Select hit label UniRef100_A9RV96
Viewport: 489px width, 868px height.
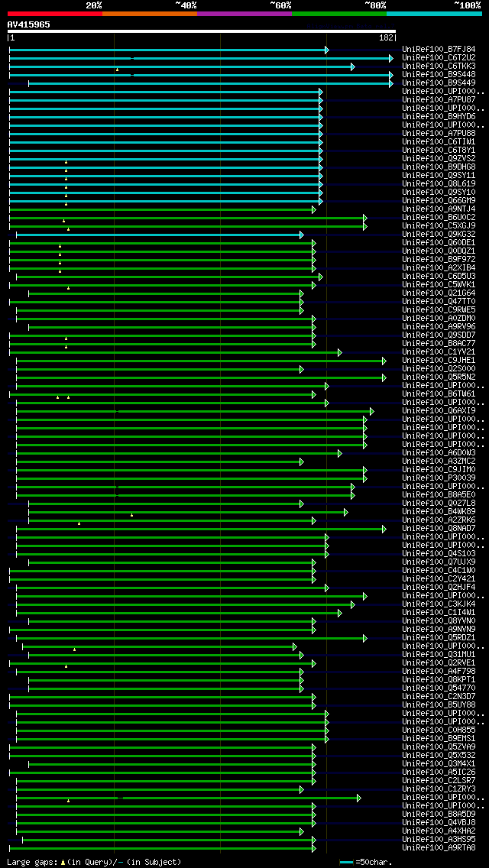tap(439, 326)
